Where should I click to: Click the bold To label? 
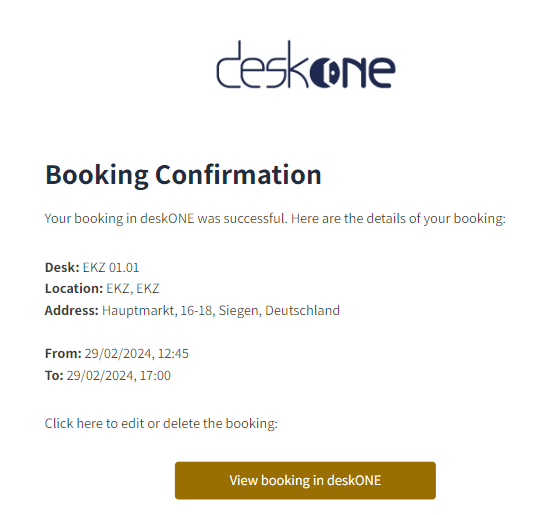(x=54, y=376)
